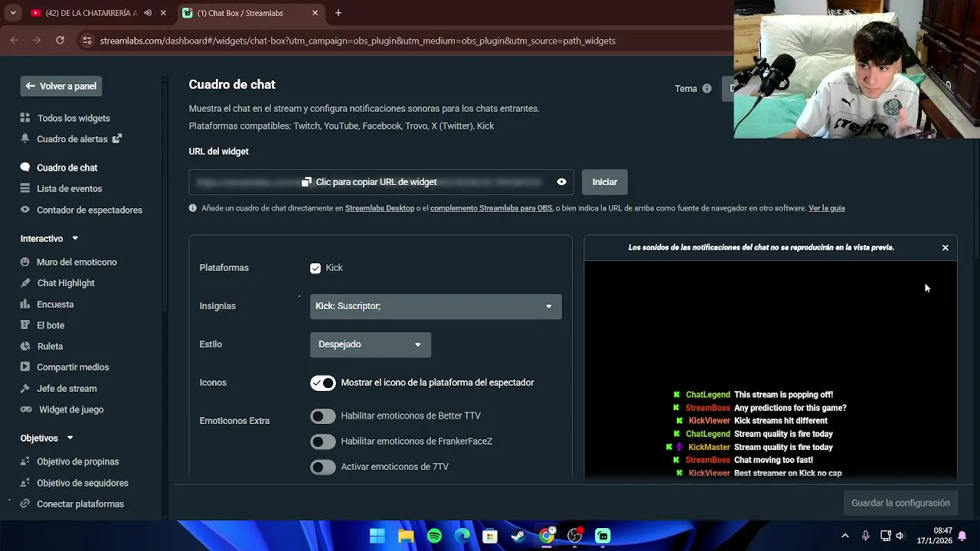Viewport: 980px width, 551px height.
Task: Click the site info icon in address bar
Action: (87, 41)
